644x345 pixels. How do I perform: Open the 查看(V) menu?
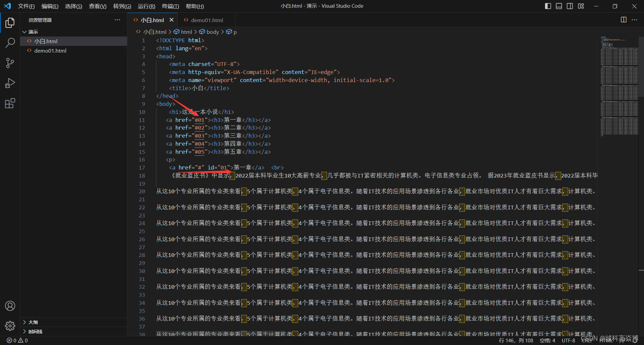coord(98,6)
